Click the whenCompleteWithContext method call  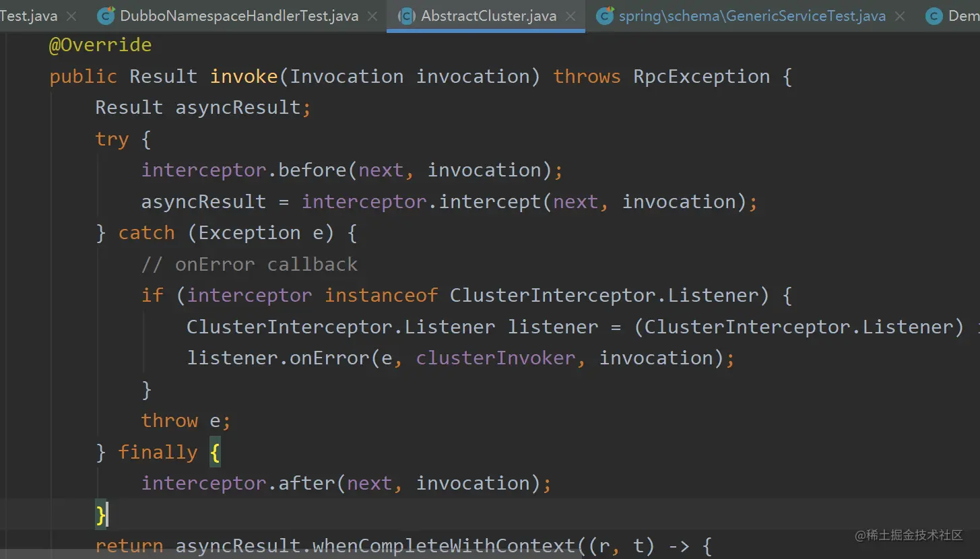(444, 546)
